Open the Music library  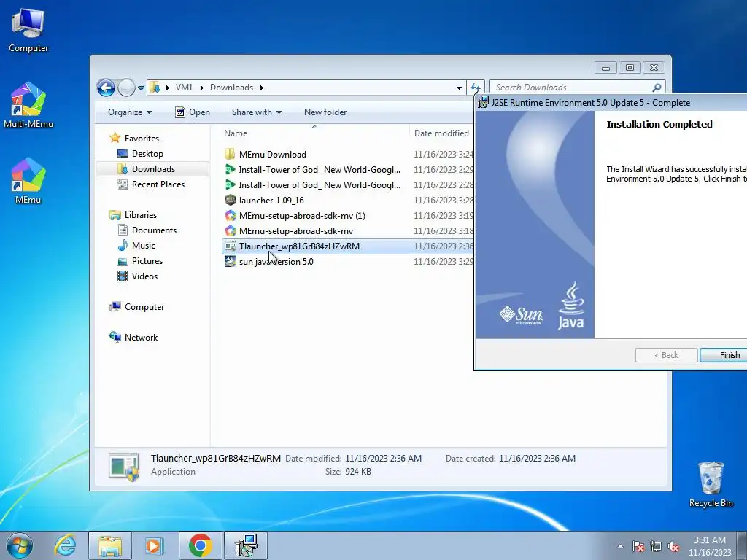(144, 245)
